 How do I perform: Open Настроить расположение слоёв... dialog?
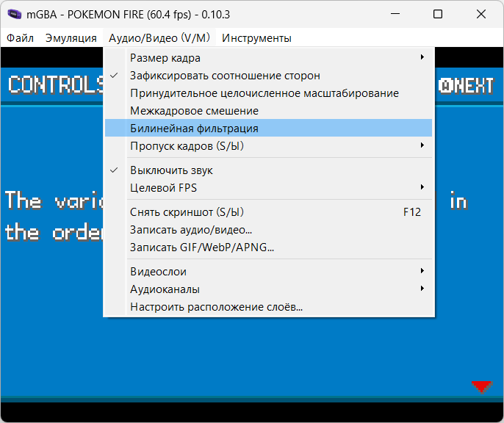pos(268,307)
